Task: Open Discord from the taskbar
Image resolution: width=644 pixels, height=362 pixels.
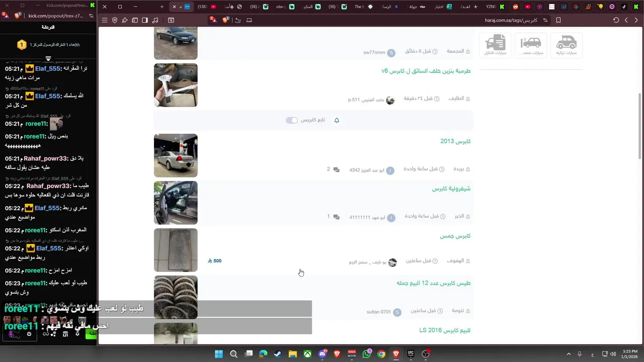Action: click(x=322, y=354)
